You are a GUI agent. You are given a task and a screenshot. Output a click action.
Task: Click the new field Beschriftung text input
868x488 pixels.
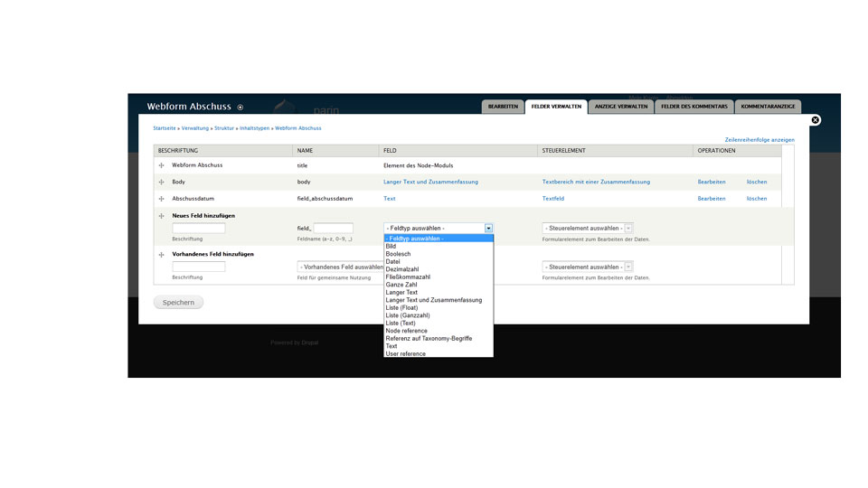[199, 229]
